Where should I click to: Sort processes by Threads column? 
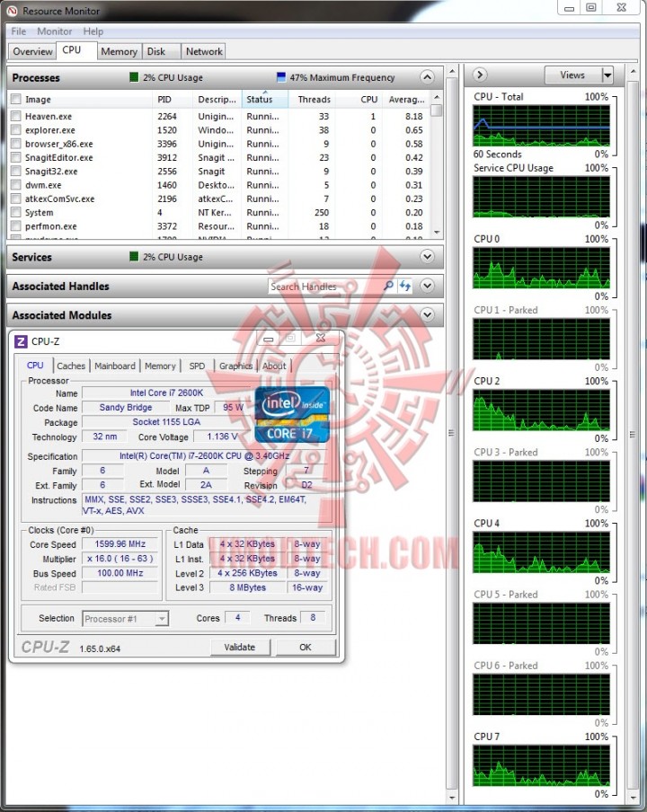[x=314, y=99]
